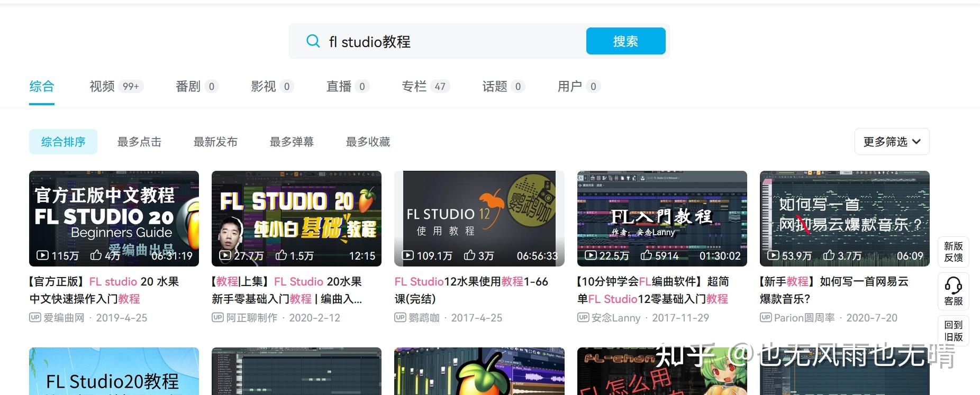980x395 pixels.
Task: Open 客服 headset support button
Action: click(x=954, y=291)
